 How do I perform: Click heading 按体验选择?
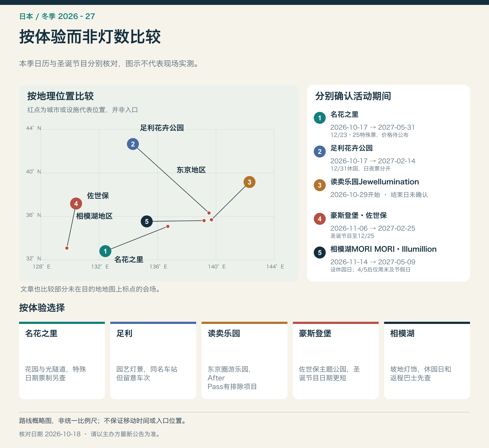coord(42,308)
